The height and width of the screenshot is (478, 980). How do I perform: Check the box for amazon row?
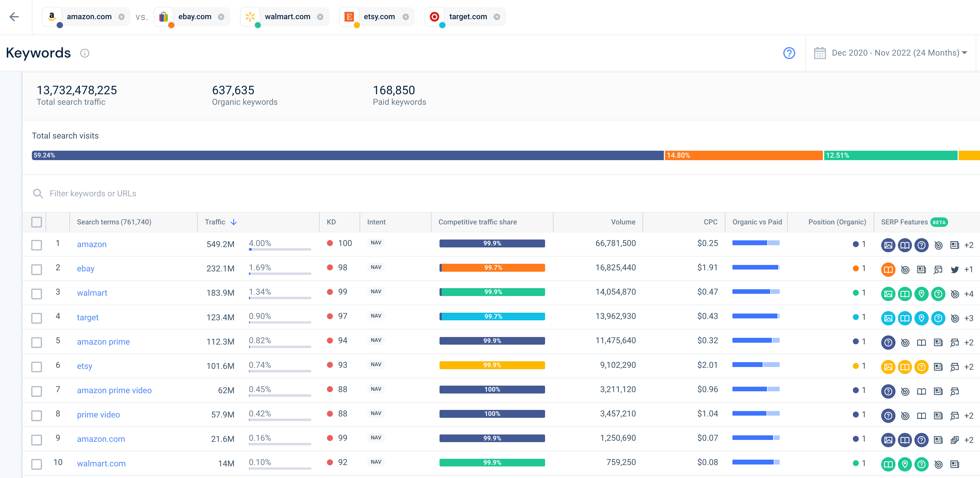tap(36, 245)
